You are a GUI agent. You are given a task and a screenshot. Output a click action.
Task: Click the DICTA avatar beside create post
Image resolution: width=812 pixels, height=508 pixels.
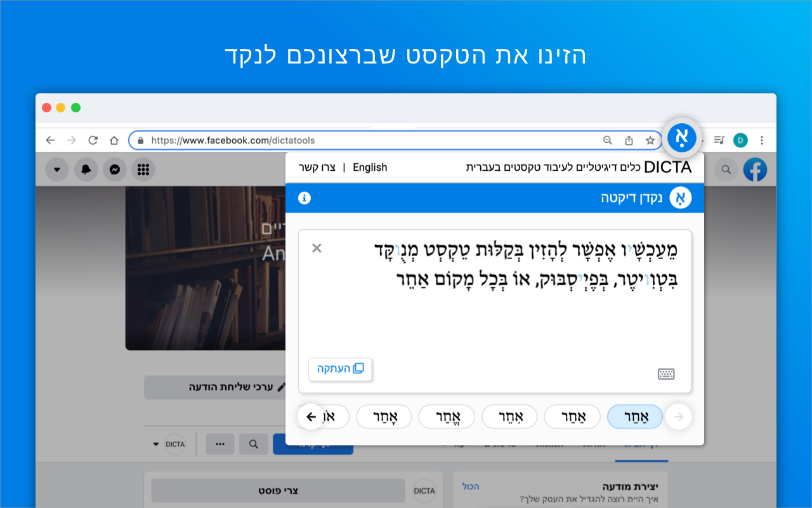coord(424,491)
